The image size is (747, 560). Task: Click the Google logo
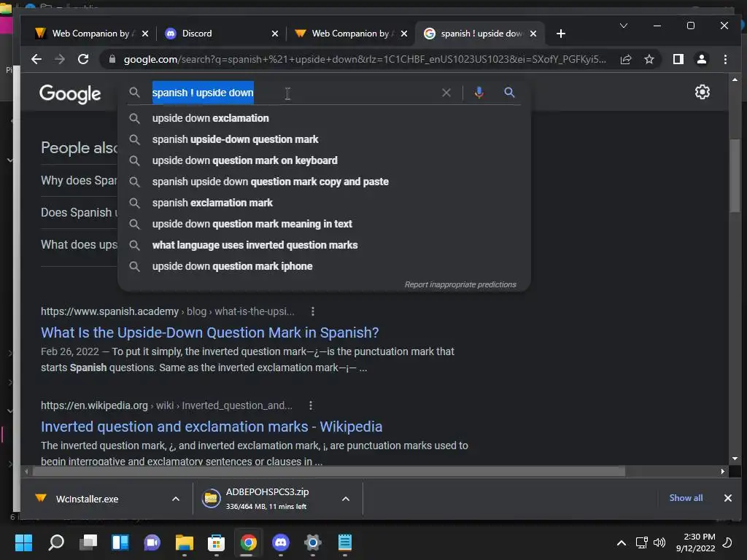click(70, 94)
